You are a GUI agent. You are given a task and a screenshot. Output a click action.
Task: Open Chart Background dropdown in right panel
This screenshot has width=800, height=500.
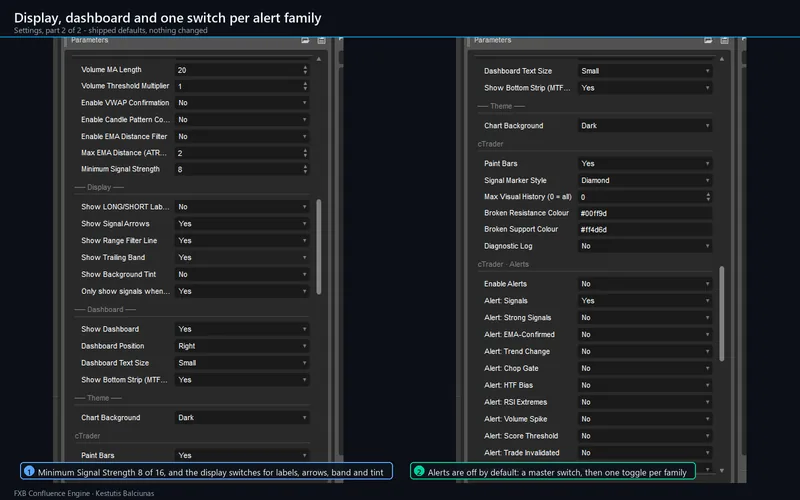click(645, 126)
